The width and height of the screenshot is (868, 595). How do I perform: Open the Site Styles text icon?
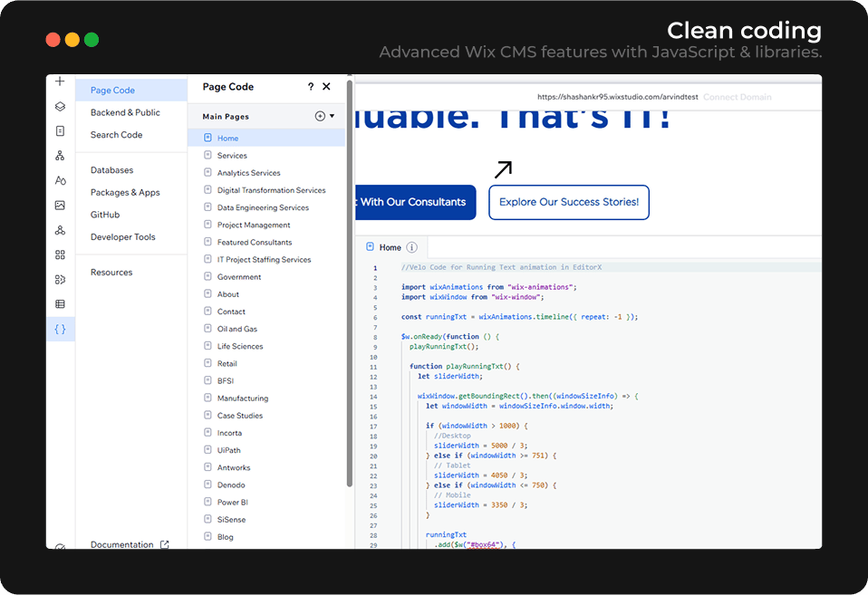point(61,180)
